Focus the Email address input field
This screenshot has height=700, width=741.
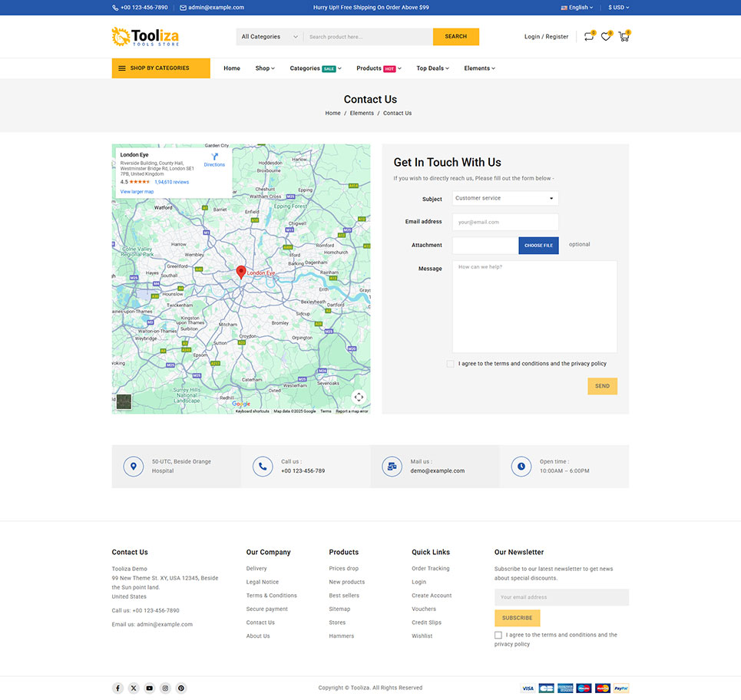(x=505, y=222)
